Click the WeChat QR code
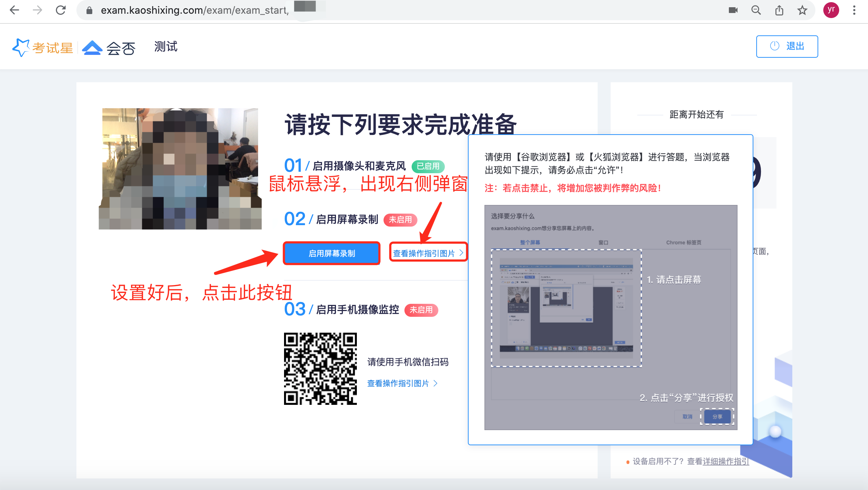 [320, 368]
